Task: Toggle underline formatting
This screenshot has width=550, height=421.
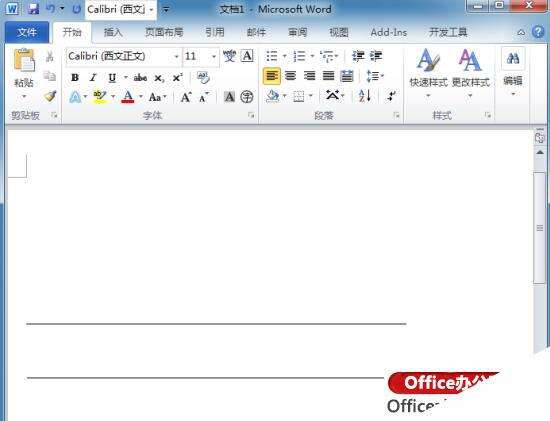Action: pyautogui.click(x=112, y=77)
